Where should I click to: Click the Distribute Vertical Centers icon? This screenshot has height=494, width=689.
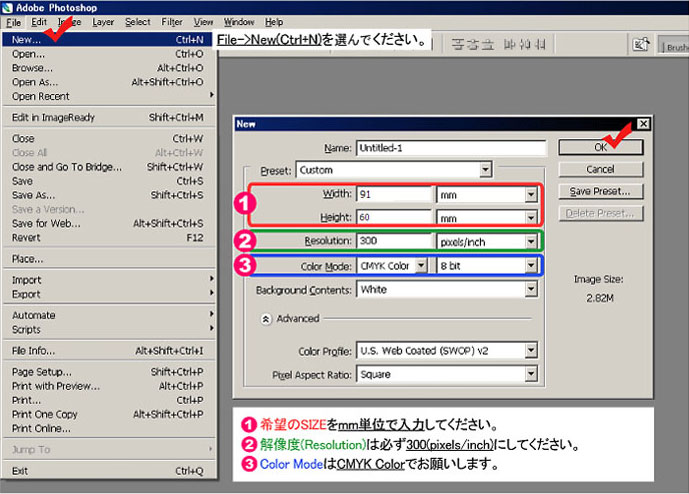pos(472,44)
